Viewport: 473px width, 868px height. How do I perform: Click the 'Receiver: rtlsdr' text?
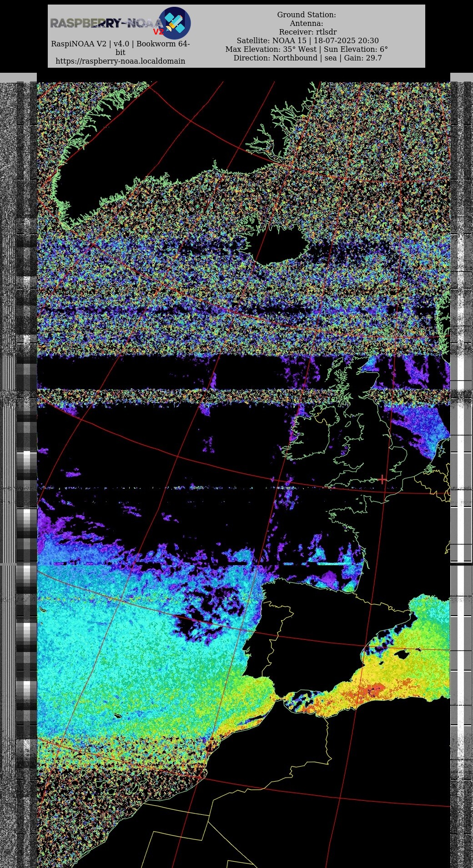(308, 32)
